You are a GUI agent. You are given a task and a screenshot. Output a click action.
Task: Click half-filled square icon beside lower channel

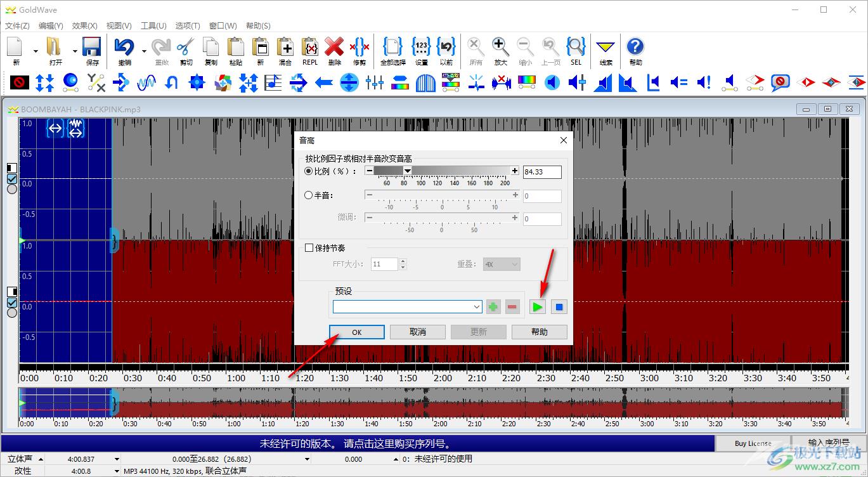pyautogui.click(x=12, y=292)
